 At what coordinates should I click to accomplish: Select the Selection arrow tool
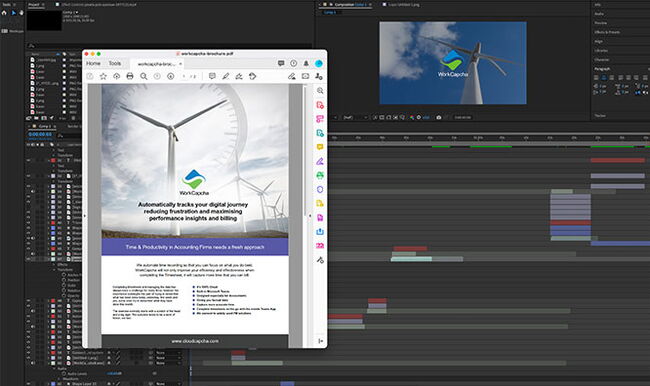pyautogui.click(x=13, y=13)
